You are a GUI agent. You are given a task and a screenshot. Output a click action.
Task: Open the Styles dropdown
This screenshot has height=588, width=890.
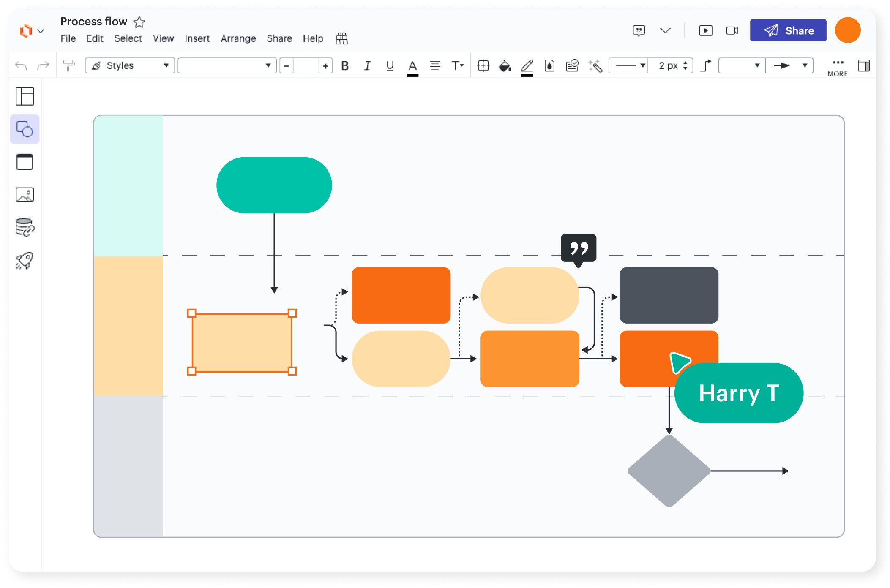129,65
